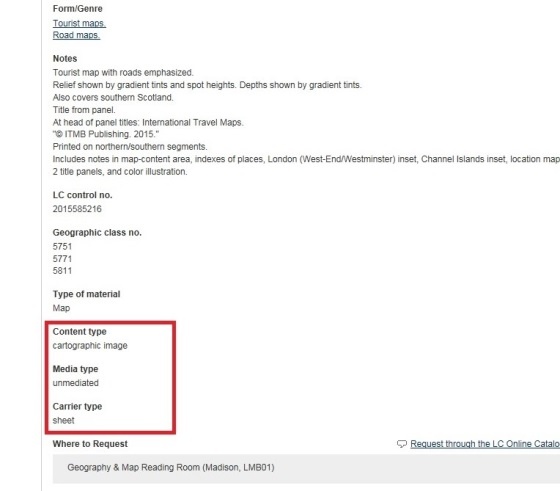Screen dimensions: 560x491
Task: Click the Type of material value Map
Action: (x=61, y=308)
